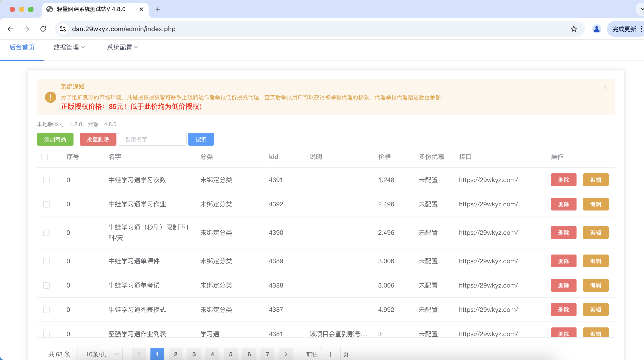Select pagination page 1
Screen dimensions: 644x360
pyautogui.click(x=157, y=354)
